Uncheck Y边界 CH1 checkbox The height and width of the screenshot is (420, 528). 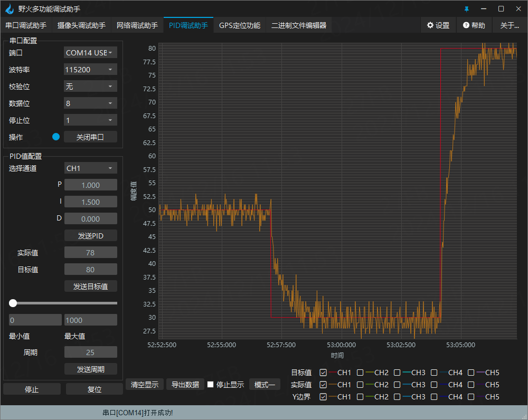point(323,396)
